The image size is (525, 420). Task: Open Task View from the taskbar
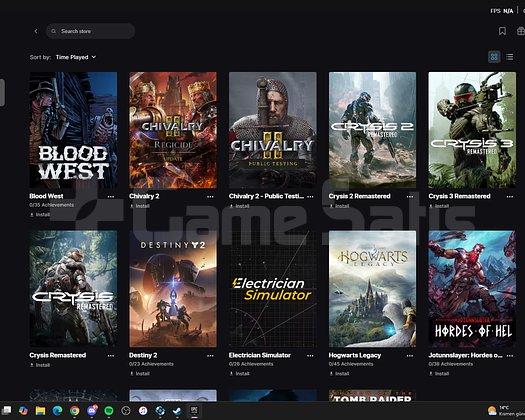[x=7, y=411]
